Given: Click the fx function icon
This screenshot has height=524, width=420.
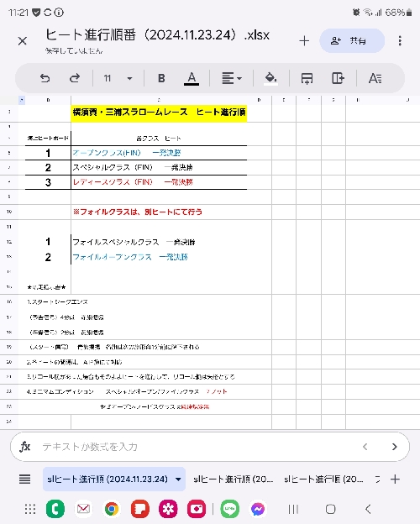Looking at the screenshot, I should coord(25,447).
